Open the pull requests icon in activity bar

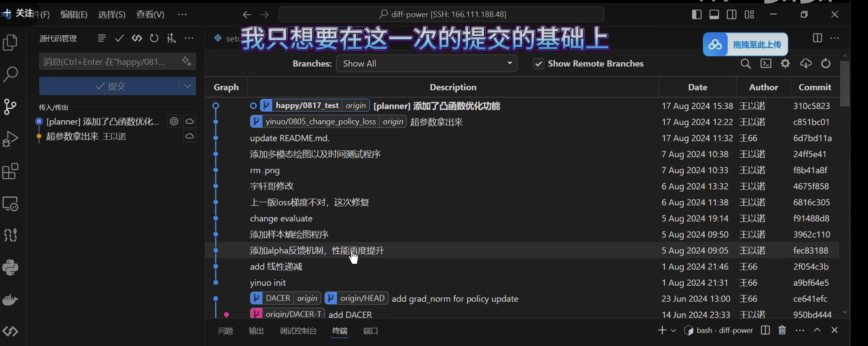[10, 235]
